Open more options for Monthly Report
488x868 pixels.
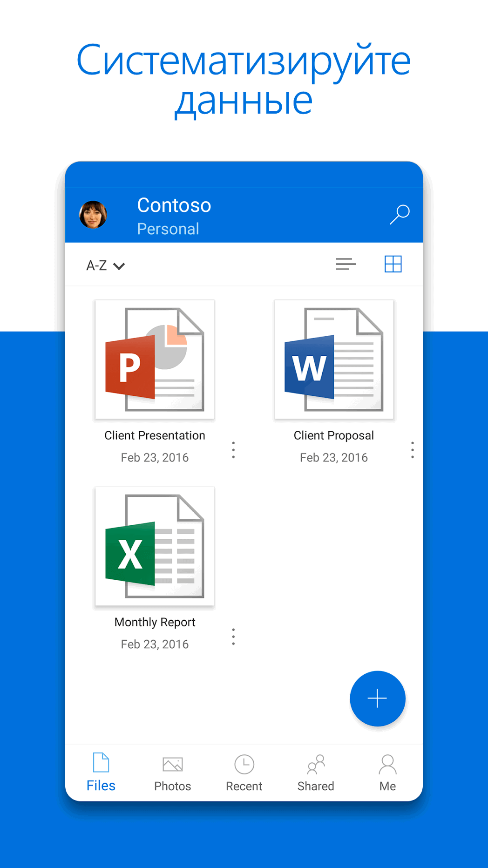coord(233,637)
